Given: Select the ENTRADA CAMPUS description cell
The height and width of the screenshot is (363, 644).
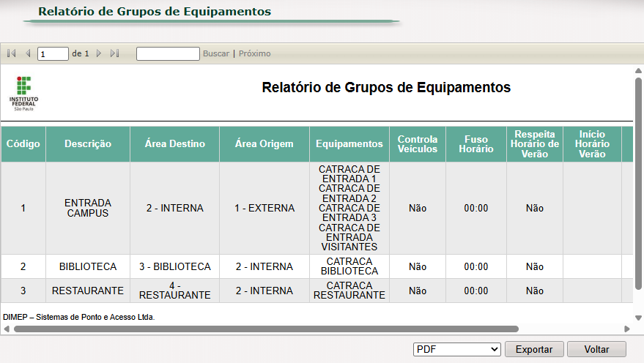Looking at the screenshot, I should [88, 209].
